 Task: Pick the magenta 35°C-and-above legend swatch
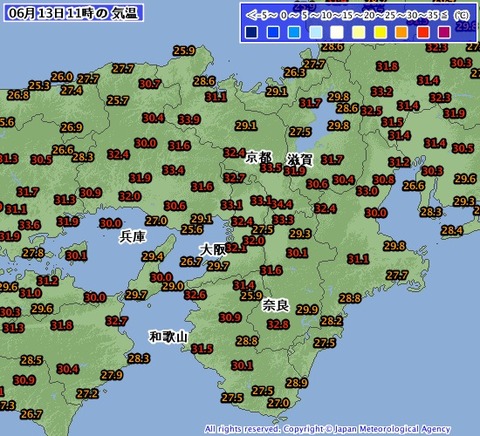[x=444, y=32]
